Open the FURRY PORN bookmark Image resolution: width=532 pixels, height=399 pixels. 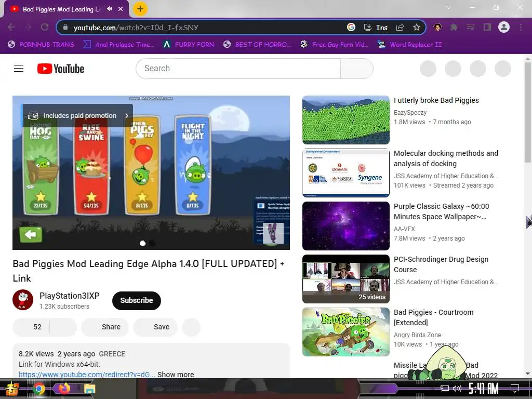(x=189, y=45)
